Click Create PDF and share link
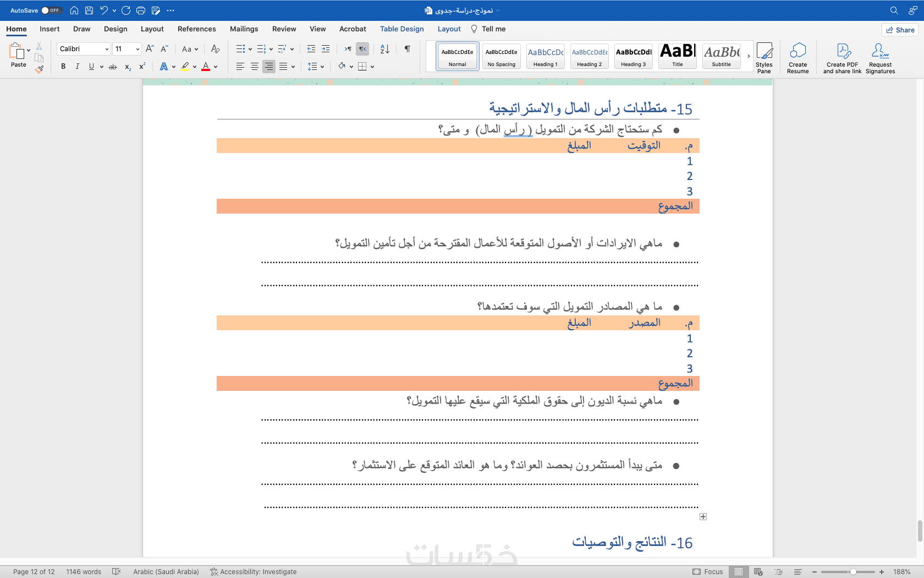This screenshot has width=924, height=578. (x=843, y=58)
